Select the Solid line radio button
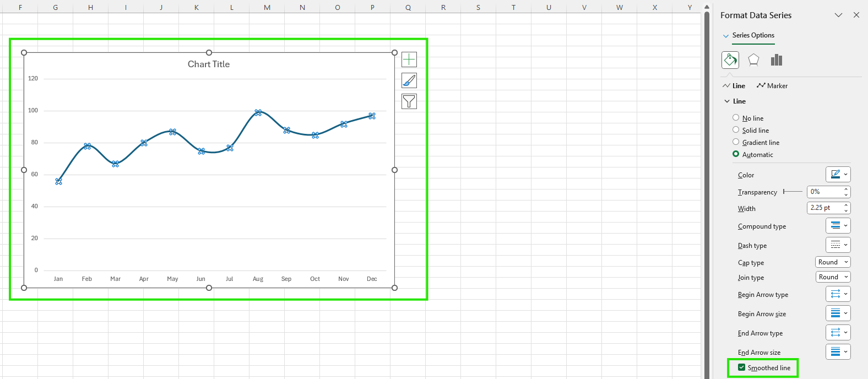This screenshot has height=379, width=868. point(736,130)
